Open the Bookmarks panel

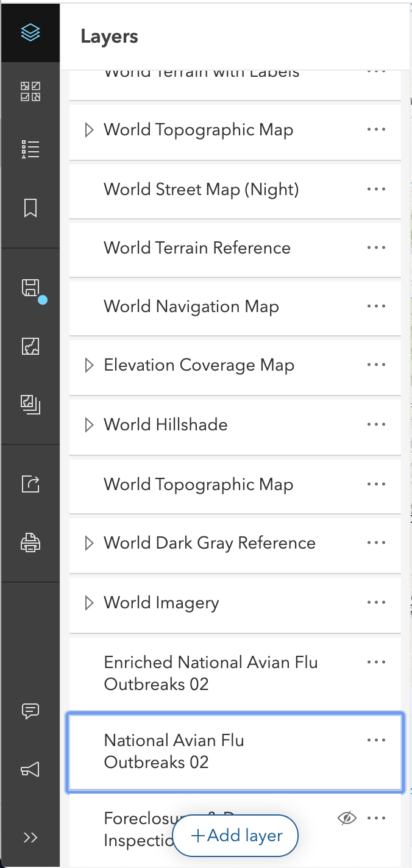point(30,208)
